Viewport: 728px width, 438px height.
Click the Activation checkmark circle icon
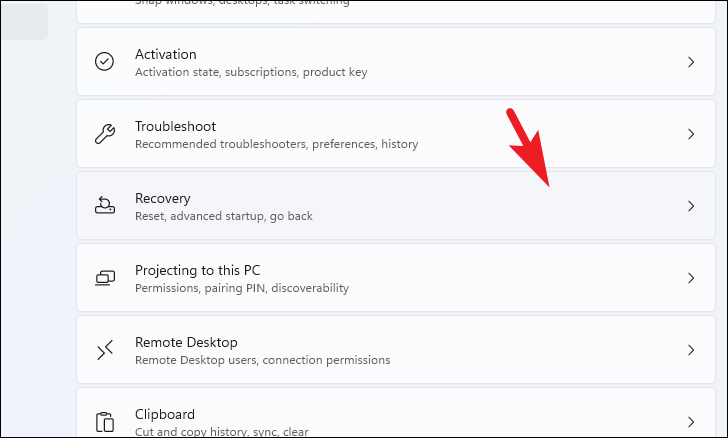[x=104, y=61]
